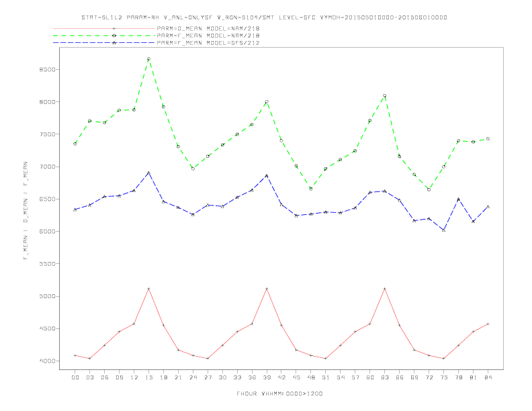Image resolution: width=532 pixels, height=411 pixels.
Task: Click x-axis tick label 75
Action: 443,377
